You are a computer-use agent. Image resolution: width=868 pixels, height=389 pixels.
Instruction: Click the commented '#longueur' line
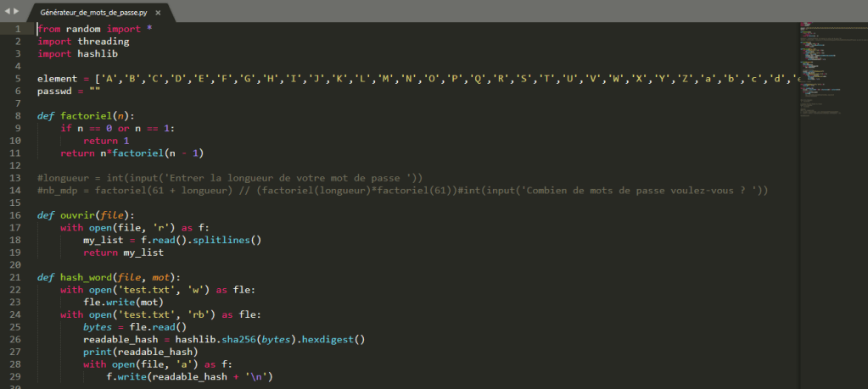click(x=229, y=177)
